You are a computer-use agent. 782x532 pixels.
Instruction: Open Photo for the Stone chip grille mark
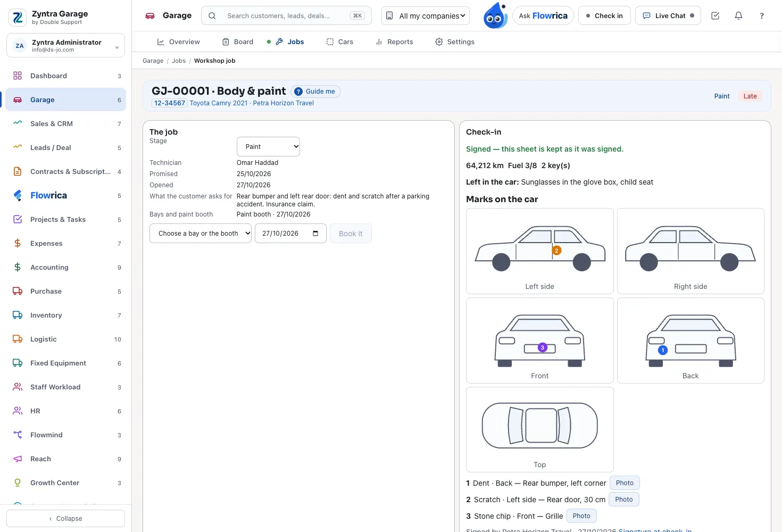(x=581, y=516)
